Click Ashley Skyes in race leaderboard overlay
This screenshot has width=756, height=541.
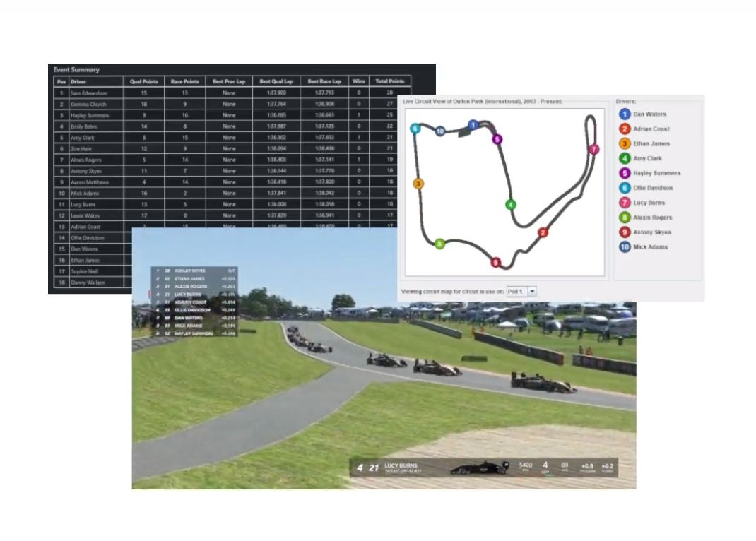pyautogui.click(x=190, y=270)
